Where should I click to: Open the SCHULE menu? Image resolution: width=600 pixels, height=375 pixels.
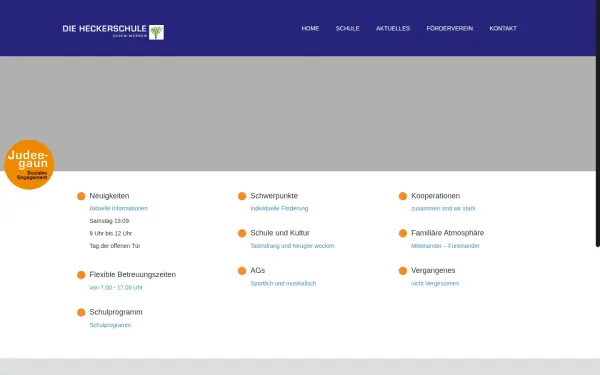pyautogui.click(x=347, y=28)
